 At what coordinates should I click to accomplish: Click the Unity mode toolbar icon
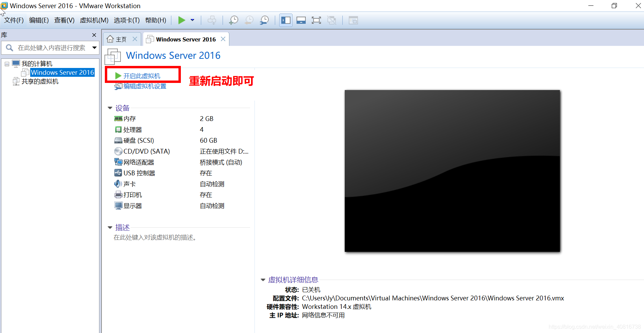(x=332, y=20)
